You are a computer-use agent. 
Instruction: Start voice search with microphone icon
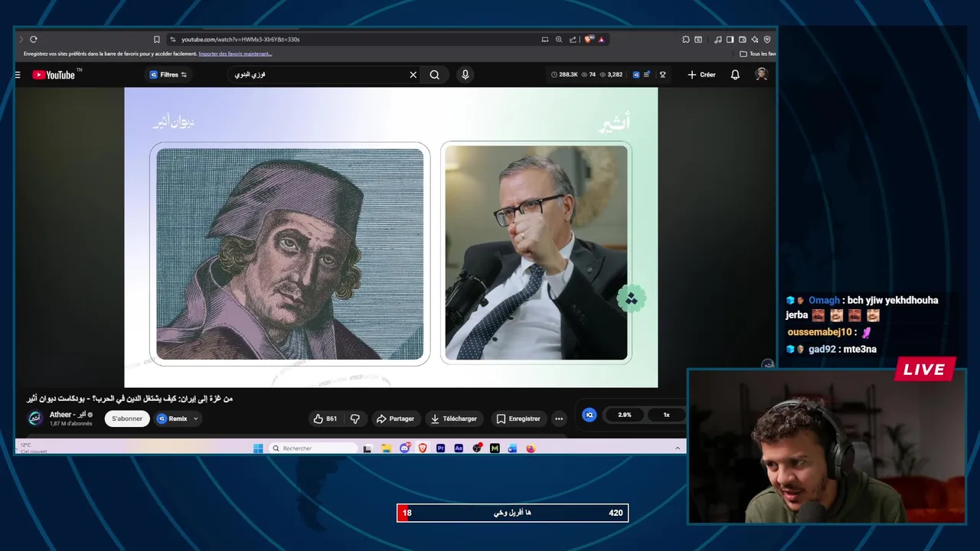(465, 75)
